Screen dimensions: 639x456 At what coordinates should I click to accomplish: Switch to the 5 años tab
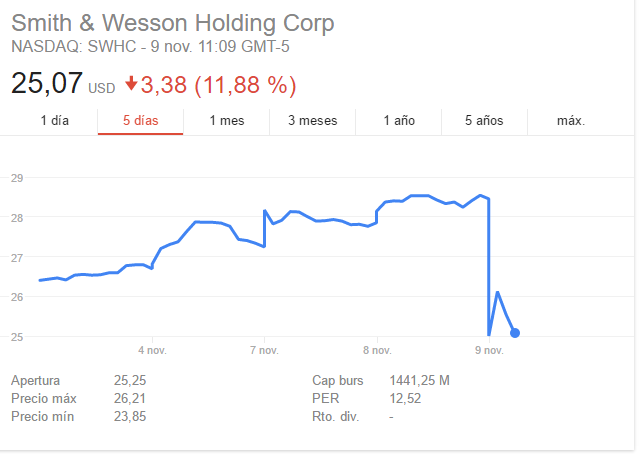(x=484, y=121)
